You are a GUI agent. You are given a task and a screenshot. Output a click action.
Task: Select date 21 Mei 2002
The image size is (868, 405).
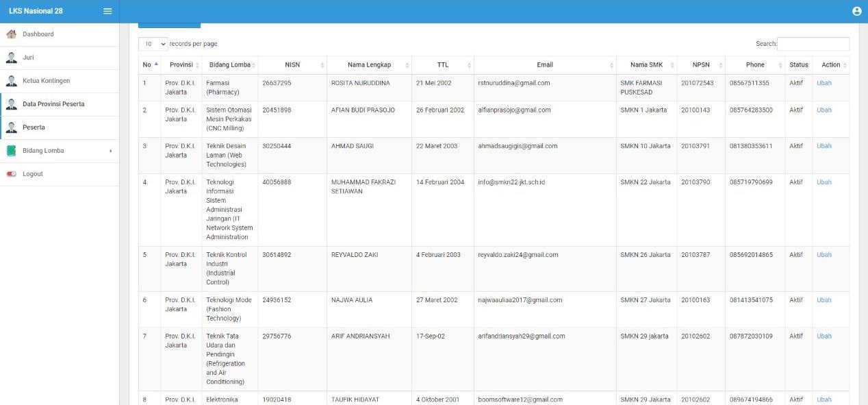tap(433, 83)
